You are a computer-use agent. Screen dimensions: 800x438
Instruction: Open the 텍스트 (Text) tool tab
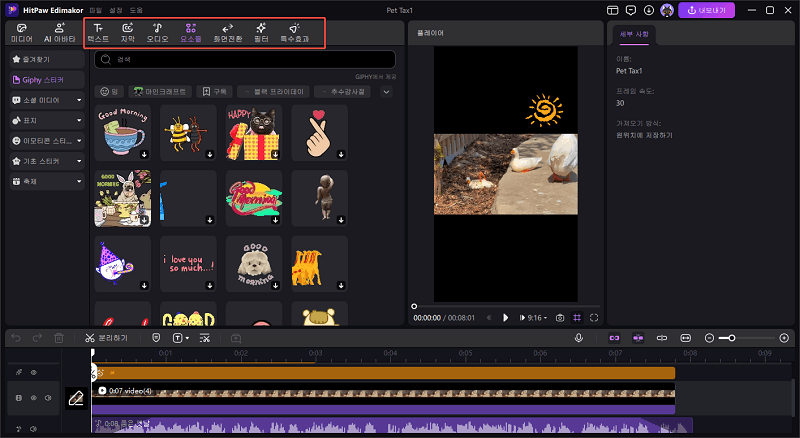pyautogui.click(x=98, y=32)
